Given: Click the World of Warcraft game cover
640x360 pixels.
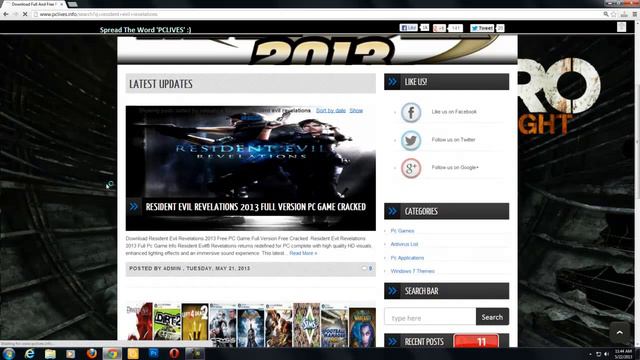Looking at the screenshot, I should (362, 327).
